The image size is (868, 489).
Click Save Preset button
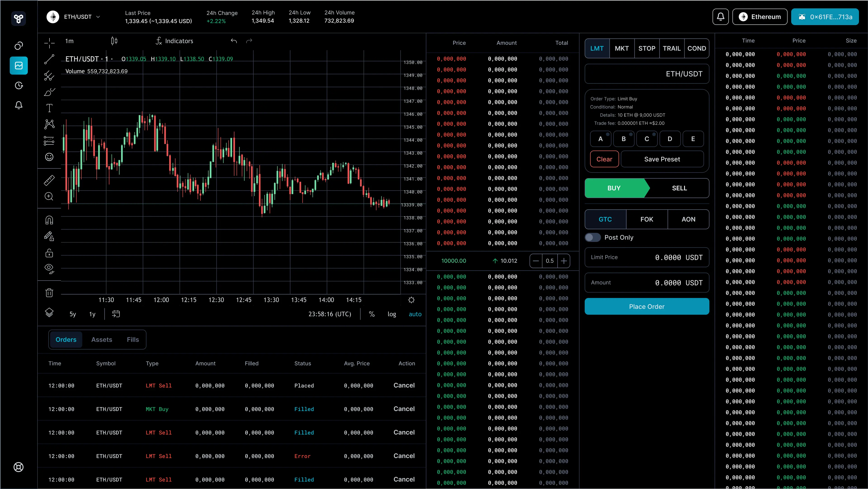click(x=662, y=159)
